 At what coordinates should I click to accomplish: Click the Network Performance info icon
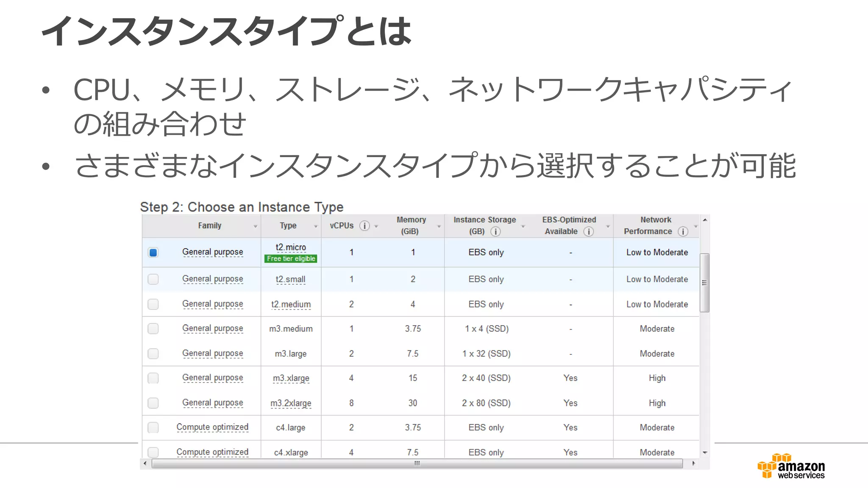coord(682,232)
